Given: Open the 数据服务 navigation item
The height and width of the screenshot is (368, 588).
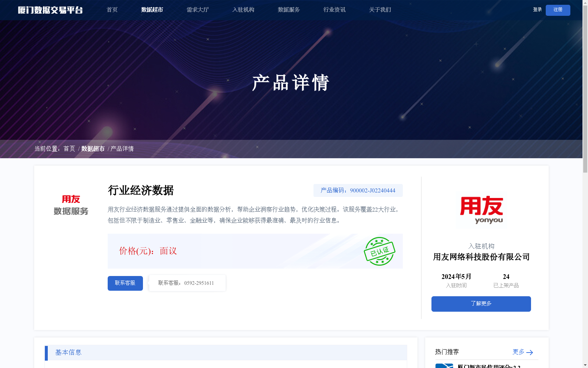Looking at the screenshot, I should pos(288,10).
